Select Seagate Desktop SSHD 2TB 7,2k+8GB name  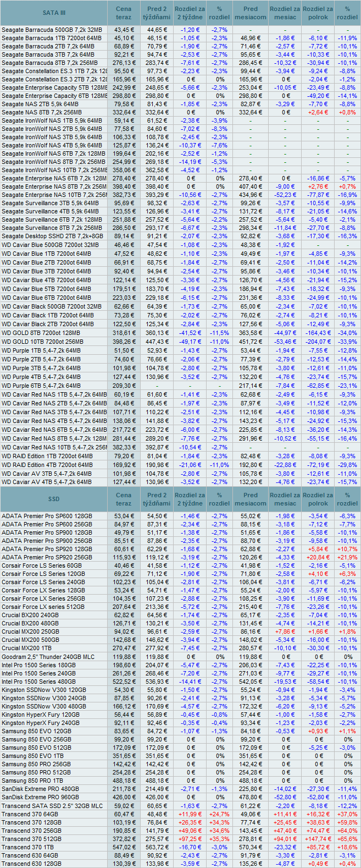[52, 236]
